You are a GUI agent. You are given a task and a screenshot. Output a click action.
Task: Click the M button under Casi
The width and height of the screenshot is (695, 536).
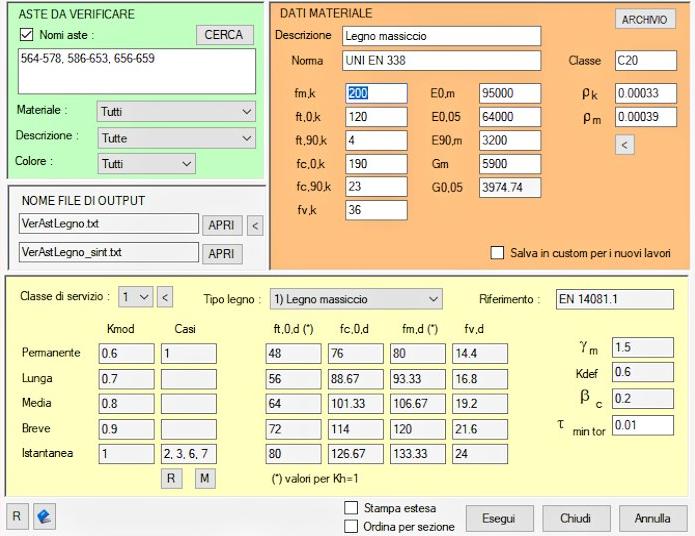[204, 478]
